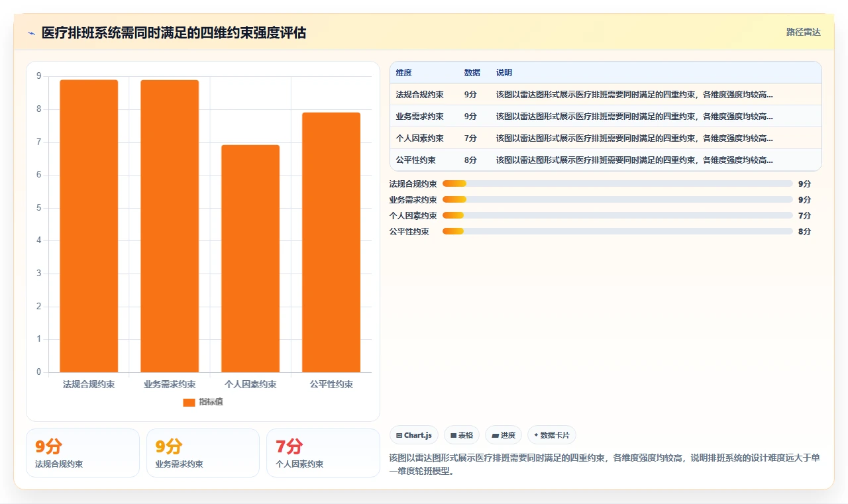Click the orange 指标值 legend color box
The height and width of the screenshot is (504, 848).
[x=189, y=402]
